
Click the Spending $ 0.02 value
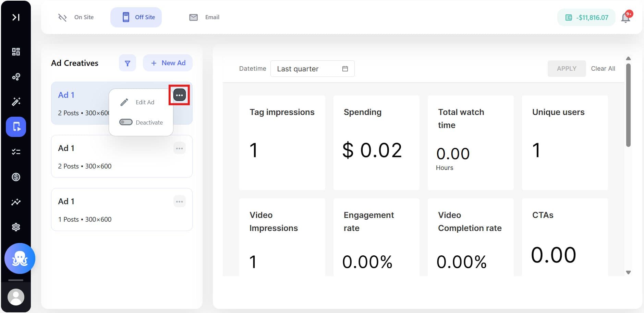[x=372, y=150]
